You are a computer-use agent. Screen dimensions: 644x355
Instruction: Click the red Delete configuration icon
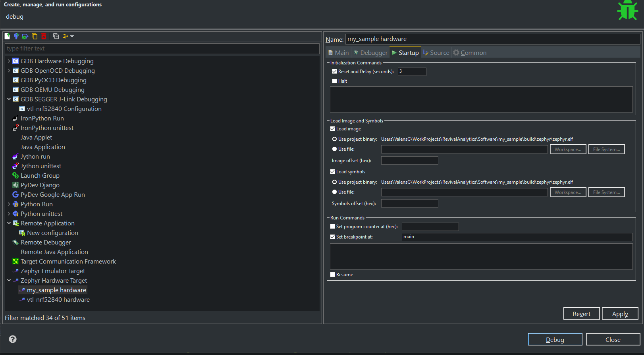click(x=44, y=36)
